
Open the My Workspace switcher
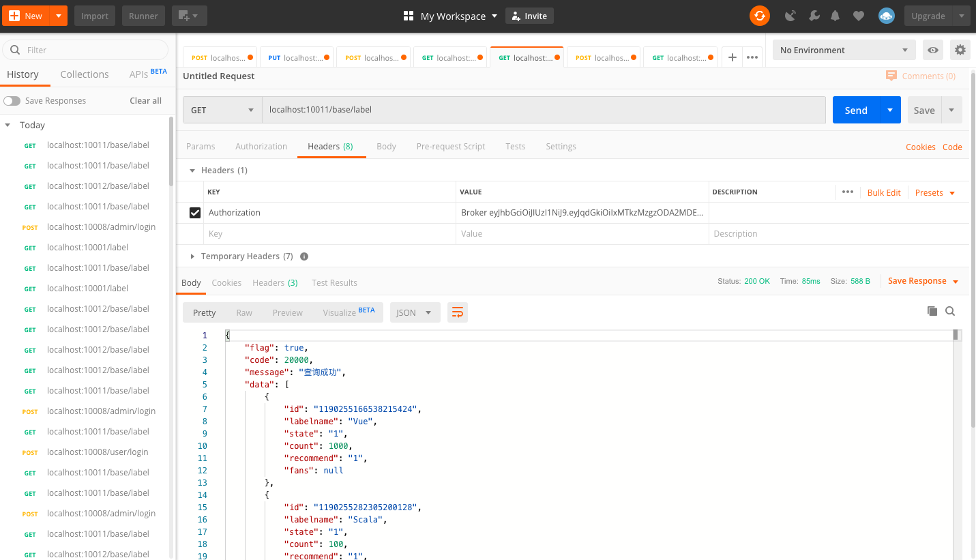(458, 16)
